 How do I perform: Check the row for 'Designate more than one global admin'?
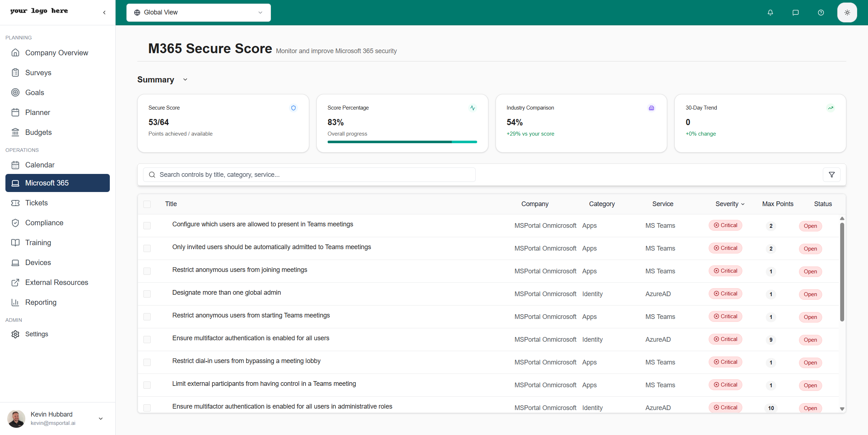(x=147, y=294)
